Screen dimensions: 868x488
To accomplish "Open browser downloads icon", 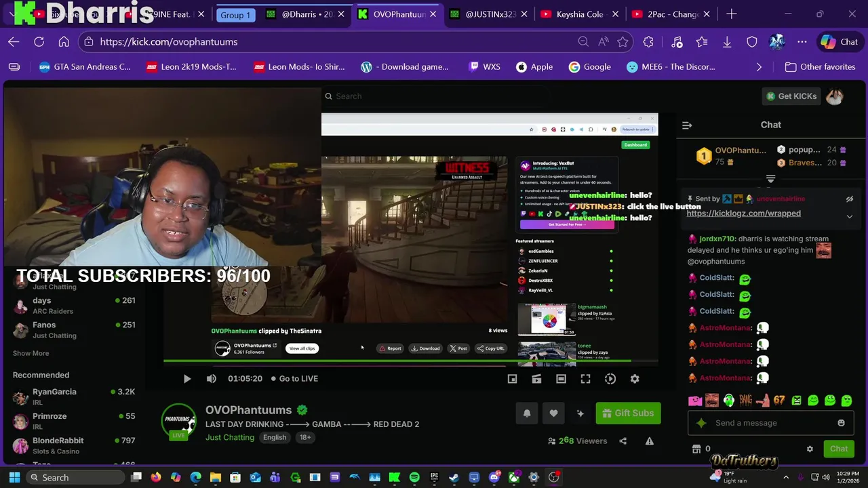I will [x=727, y=42].
